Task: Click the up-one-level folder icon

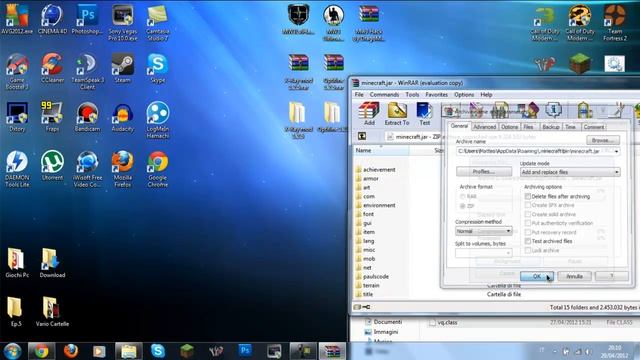Action: (x=362, y=136)
